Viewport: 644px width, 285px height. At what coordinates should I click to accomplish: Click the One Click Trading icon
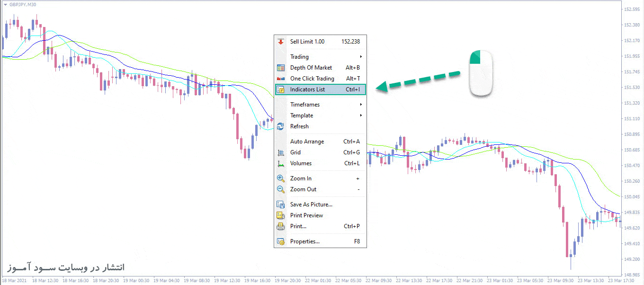click(281, 79)
